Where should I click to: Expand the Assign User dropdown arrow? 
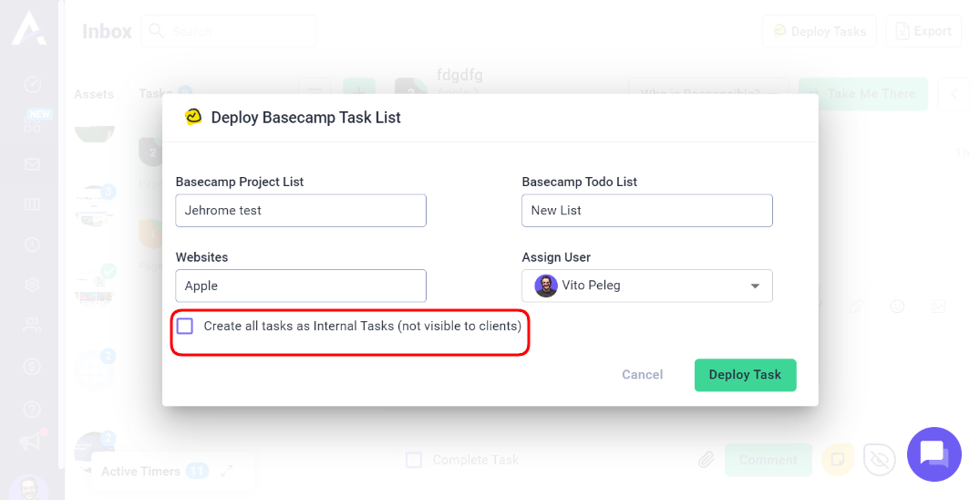pyautogui.click(x=755, y=286)
